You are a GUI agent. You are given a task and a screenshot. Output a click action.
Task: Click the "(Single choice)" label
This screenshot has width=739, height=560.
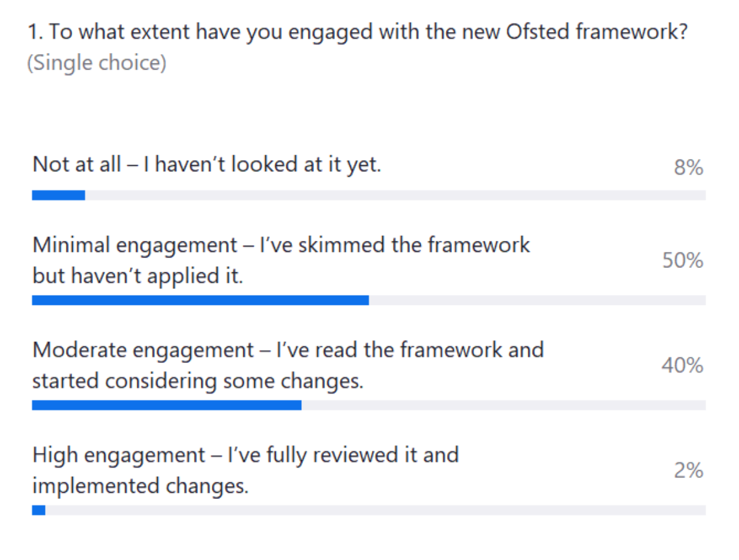(x=97, y=63)
